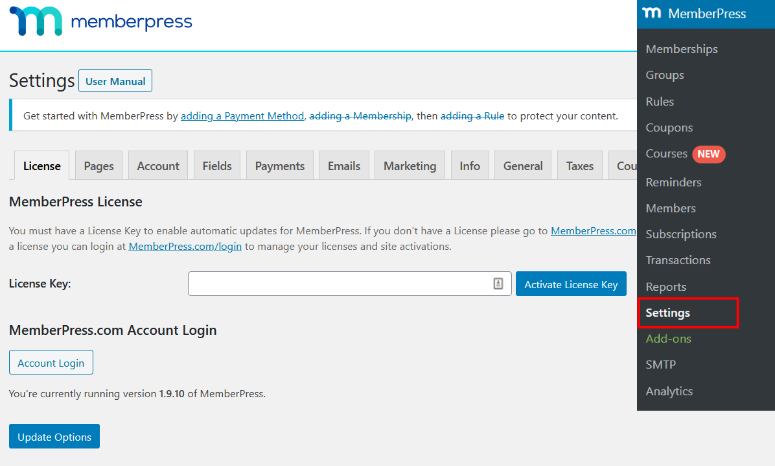775x466 pixels.
Task: Go to Transactions in the sidebar
Action: 678,260
